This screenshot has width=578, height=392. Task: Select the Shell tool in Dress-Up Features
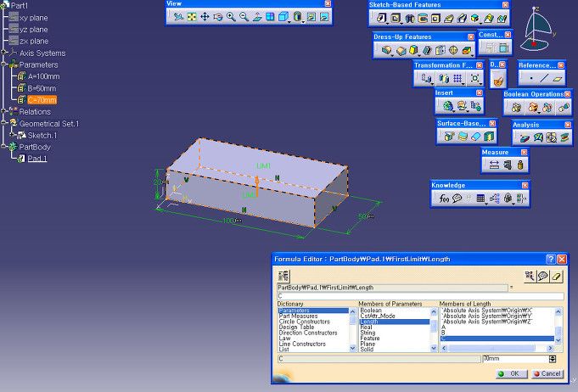click(427, 50)
